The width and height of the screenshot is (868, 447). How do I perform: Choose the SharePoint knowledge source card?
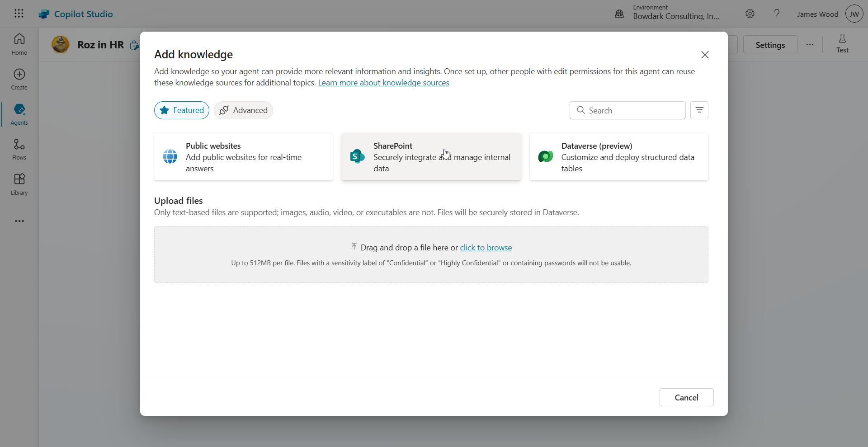[431, 157]
